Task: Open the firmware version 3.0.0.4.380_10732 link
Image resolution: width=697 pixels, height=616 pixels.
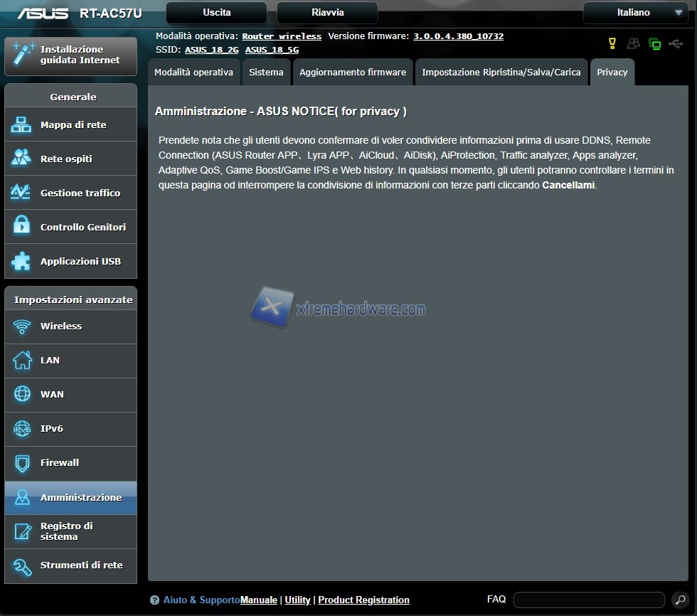Action: (458, 36)
